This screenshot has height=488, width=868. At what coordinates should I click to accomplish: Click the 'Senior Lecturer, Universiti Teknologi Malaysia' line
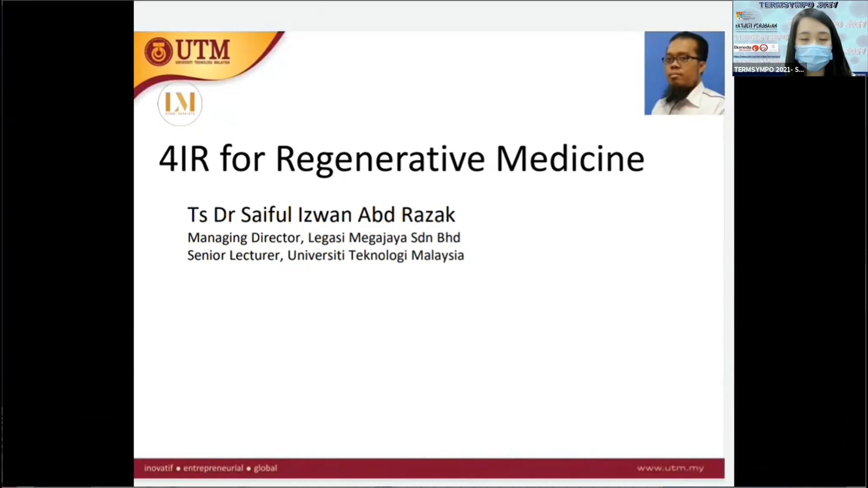click(325, 255)
